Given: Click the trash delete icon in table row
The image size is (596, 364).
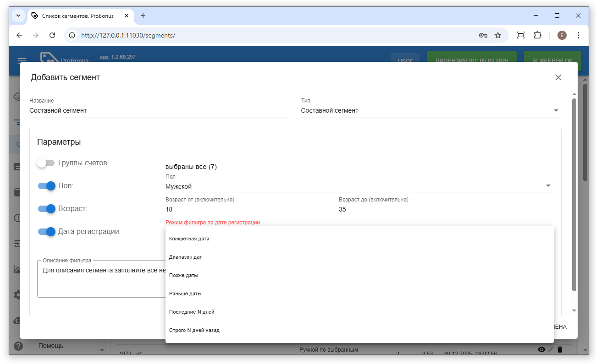Looking at the screenshot, I should coord(560,350).
